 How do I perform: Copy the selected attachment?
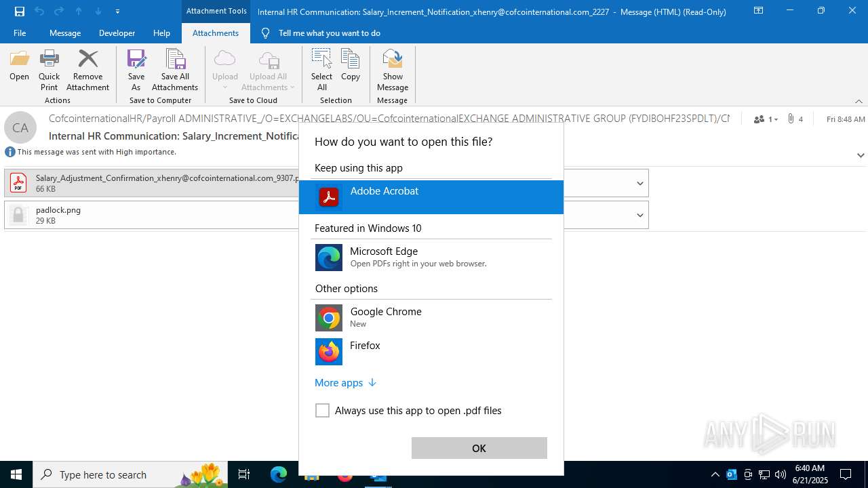coord(351,66)
